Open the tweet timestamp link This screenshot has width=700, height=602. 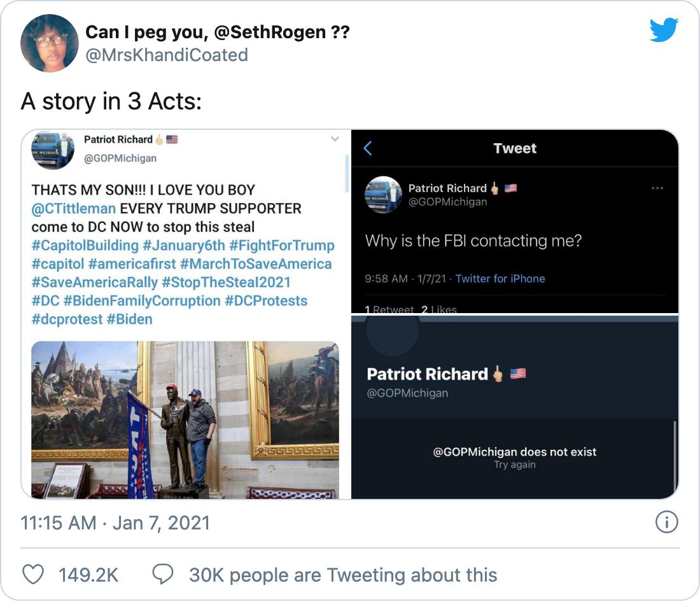pyautogui.click(x=115, y=524)
